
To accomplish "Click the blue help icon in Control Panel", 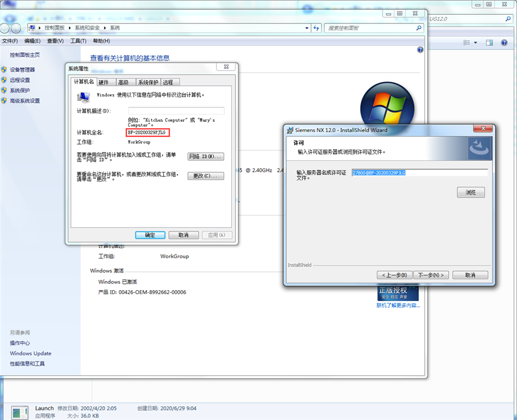I will pos(420,50).
